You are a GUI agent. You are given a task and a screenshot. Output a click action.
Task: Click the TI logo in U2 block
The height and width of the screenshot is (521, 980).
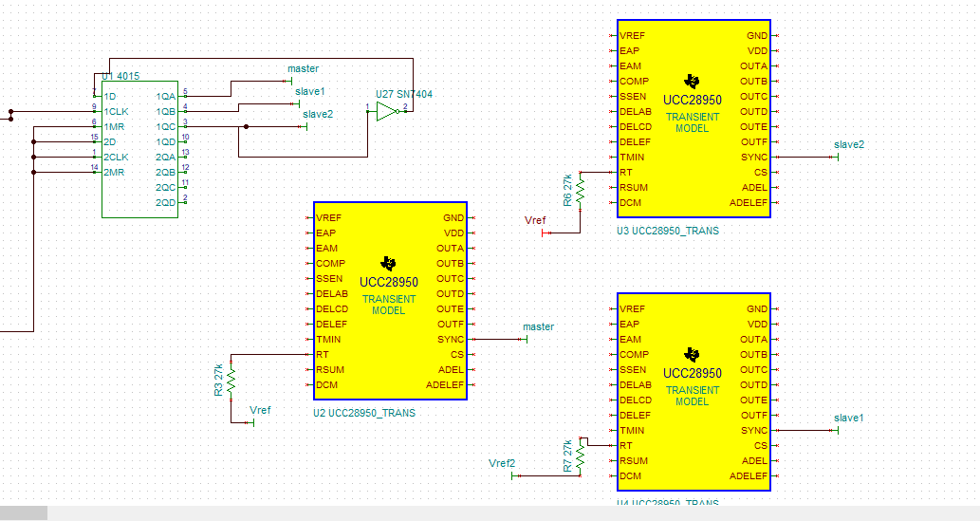coord(388,263)
